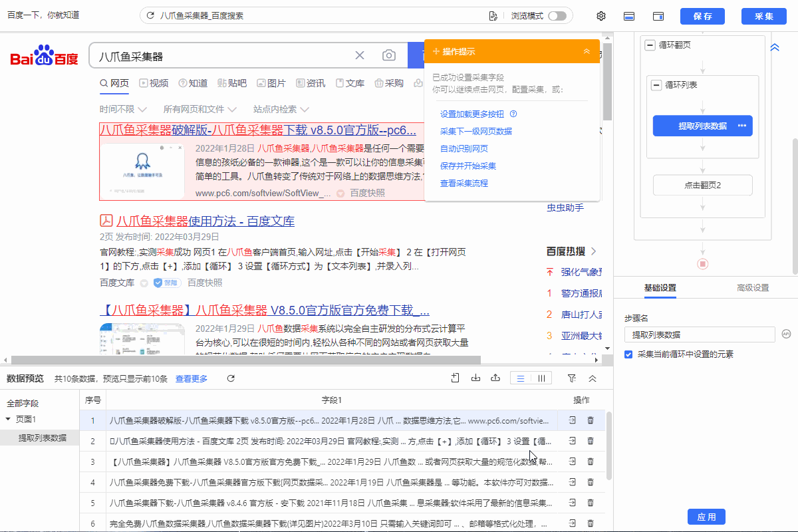This screenshot has height=532, width=798.
Task: Click the import download icon in preview toolbar
Action: (x=475, y=378)
